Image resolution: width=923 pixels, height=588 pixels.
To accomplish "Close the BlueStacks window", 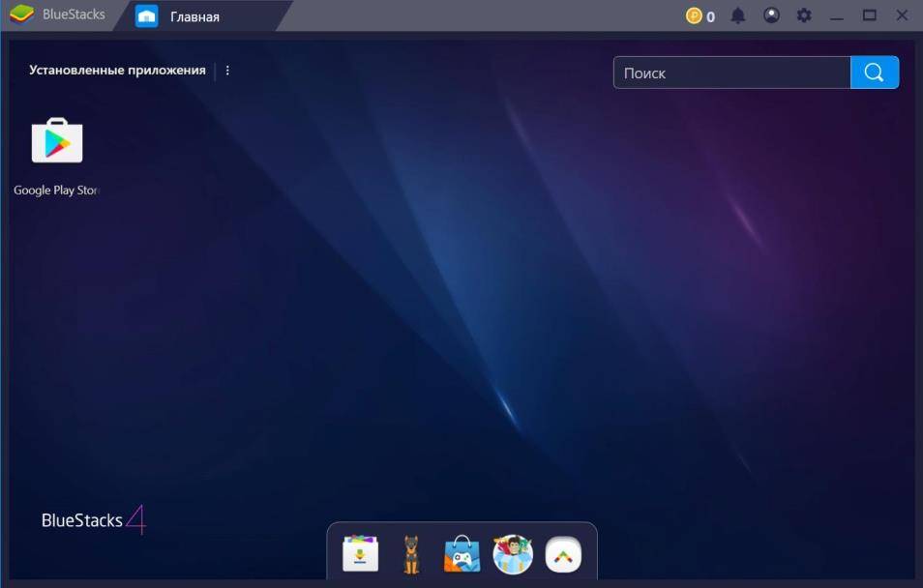I will (x=903, y=15).
